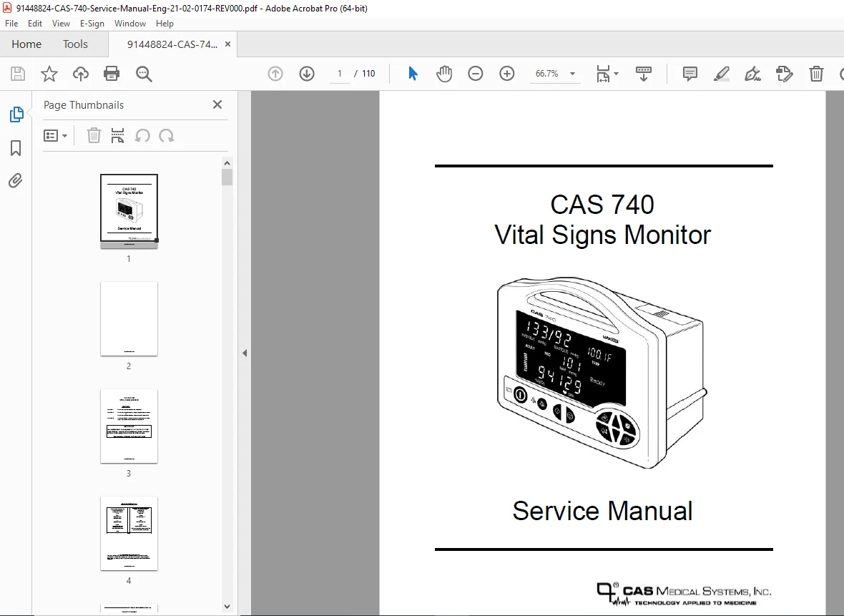844x616 pixels.
Task: Zoom in with plus icon
Action: click(x=507, y=74)
